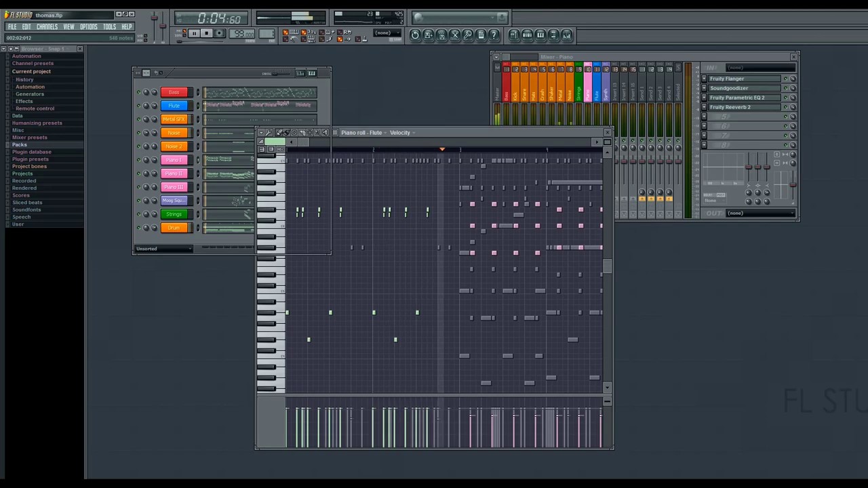868x488 pixels.
Task: Select the Strings channel button
Action: tap(174, 214)
